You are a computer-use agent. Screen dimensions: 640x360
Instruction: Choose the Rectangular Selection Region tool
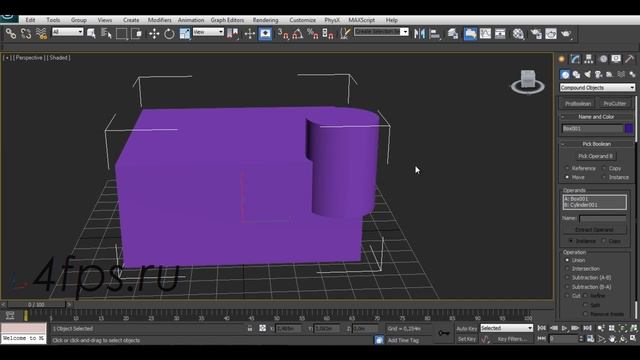tap(122, 33)
